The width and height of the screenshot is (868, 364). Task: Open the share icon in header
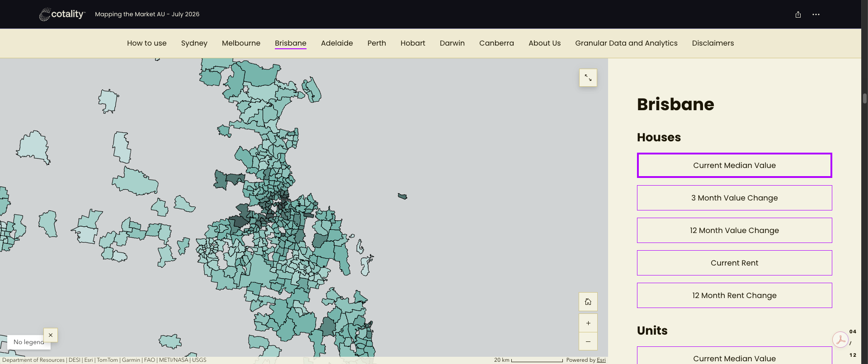(798, 14)
